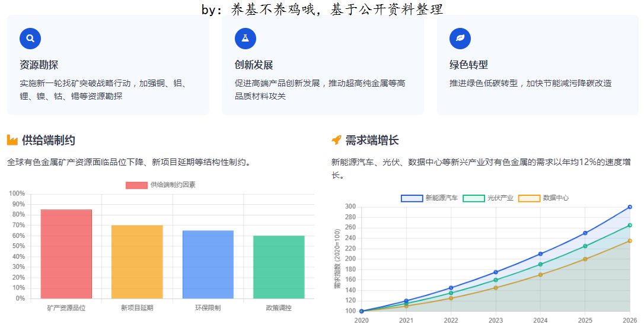Click the search icon on 资源勘探 card

pos(30,39)
